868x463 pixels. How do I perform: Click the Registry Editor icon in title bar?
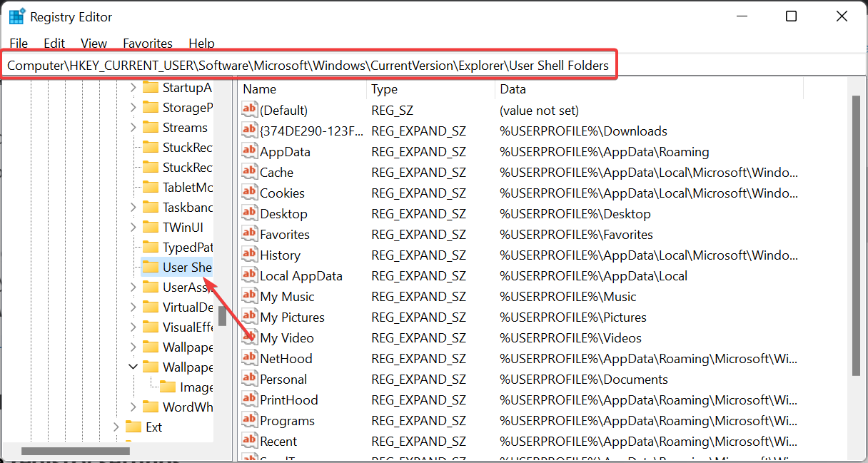click(16, 16)
